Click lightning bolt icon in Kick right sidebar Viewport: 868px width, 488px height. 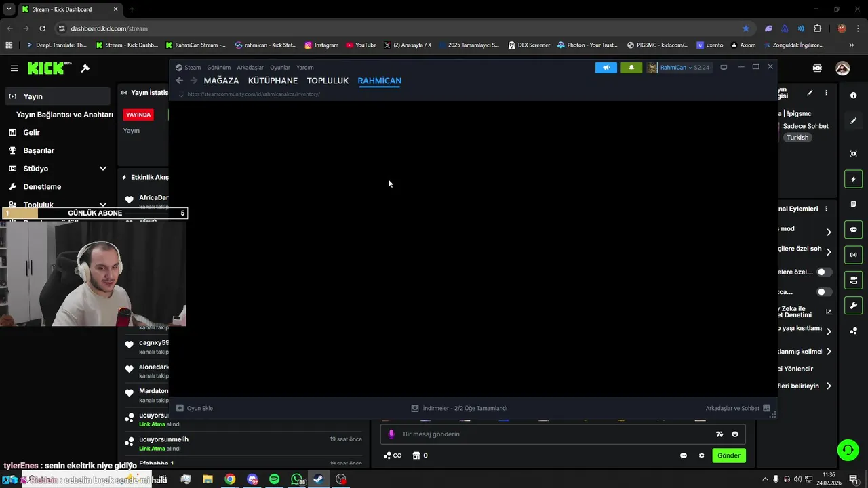tap(853, 179)
